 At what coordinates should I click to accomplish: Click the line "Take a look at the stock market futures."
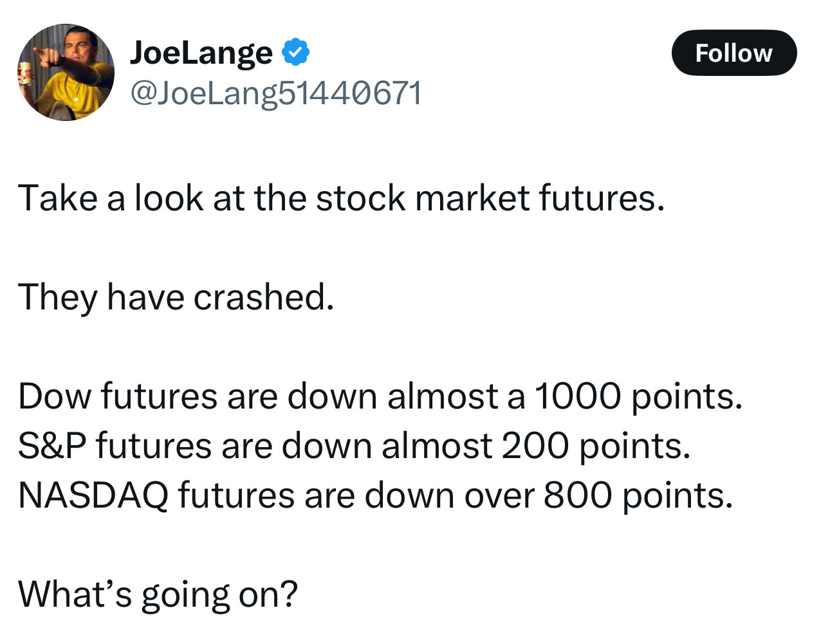point(341,198)
